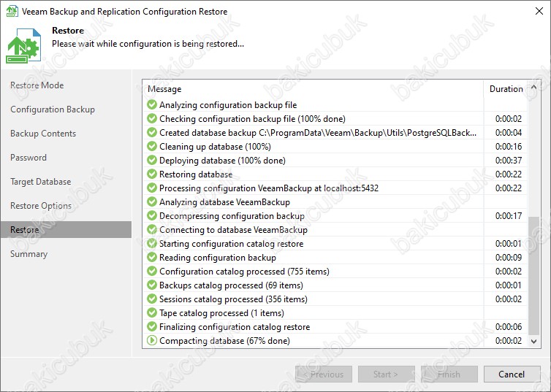Click the disabled Finish button

[x=449, y=374]
